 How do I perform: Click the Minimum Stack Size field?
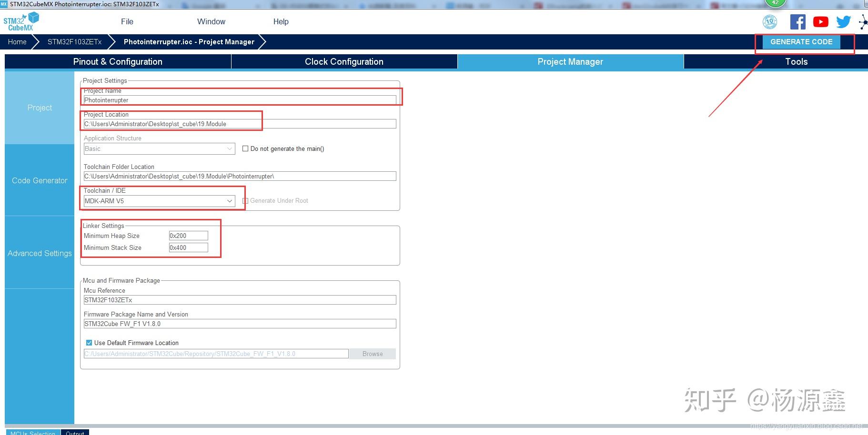pyautogui.click(x=189, y=247)
